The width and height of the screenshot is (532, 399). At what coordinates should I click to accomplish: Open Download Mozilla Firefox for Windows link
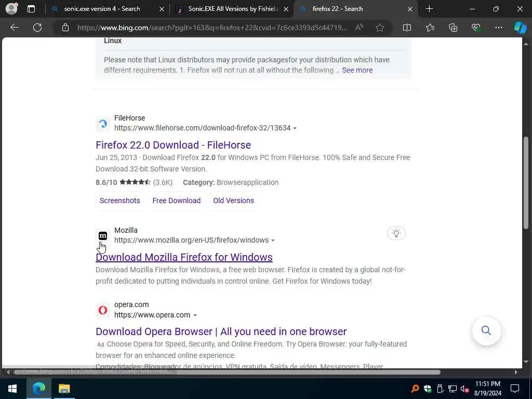(184, 257)
